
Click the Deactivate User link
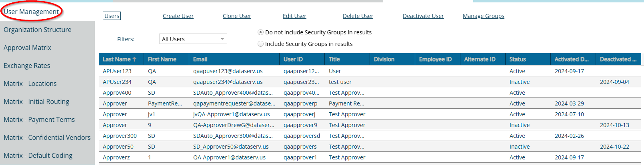pyautogui.click(x=423, y=16)
